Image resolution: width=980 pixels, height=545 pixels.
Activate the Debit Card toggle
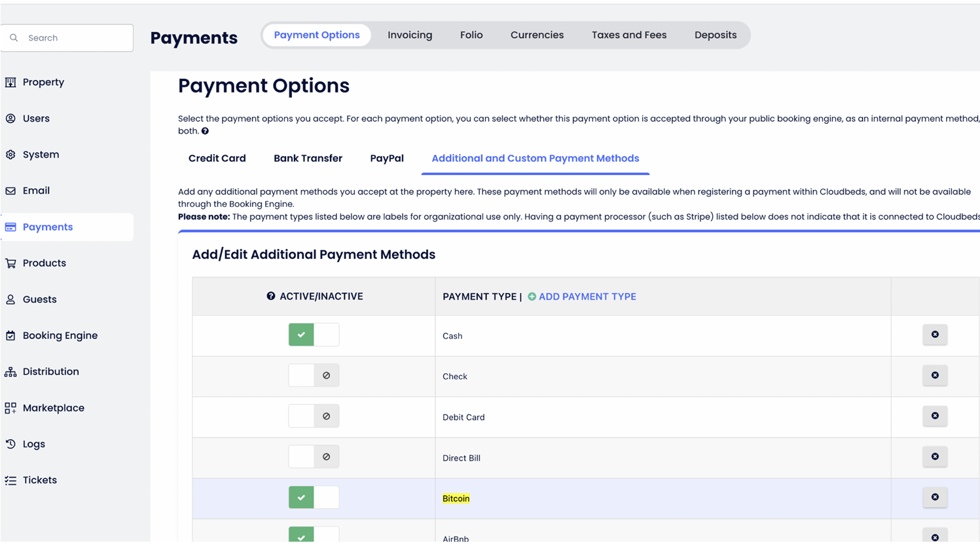[314, 416]
